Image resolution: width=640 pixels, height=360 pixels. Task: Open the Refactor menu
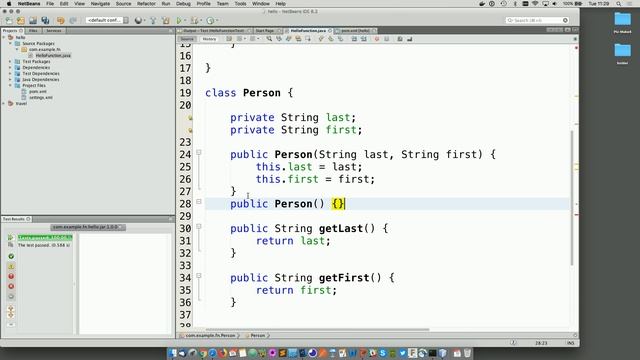tap(146, 4)
